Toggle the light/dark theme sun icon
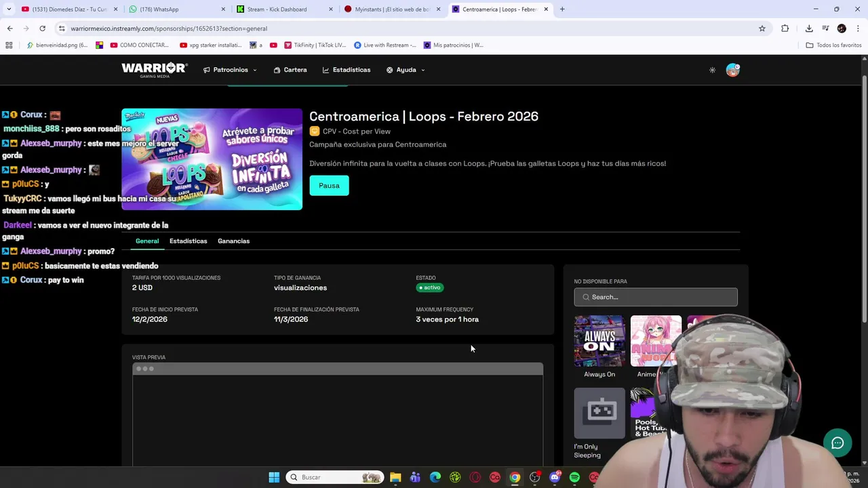Image resolution: width=868 pixels, height=488 pixels. coord(712,70)
